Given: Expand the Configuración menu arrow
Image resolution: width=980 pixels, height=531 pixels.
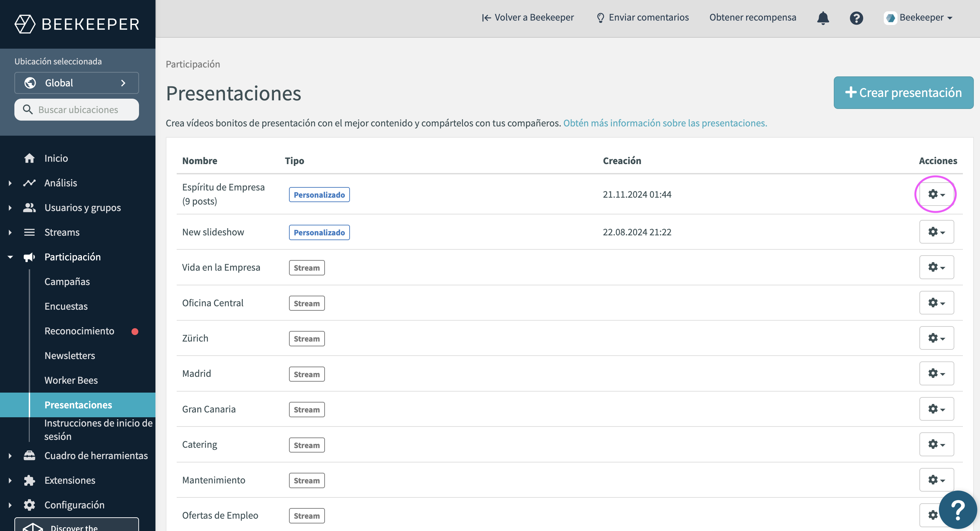Looking at the screenshot, I should (x=10, y=505).
